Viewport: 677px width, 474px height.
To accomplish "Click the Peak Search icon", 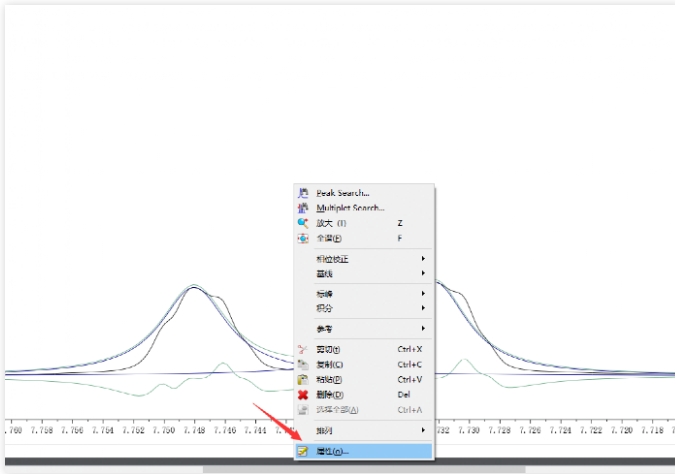I will coord(302,193).
